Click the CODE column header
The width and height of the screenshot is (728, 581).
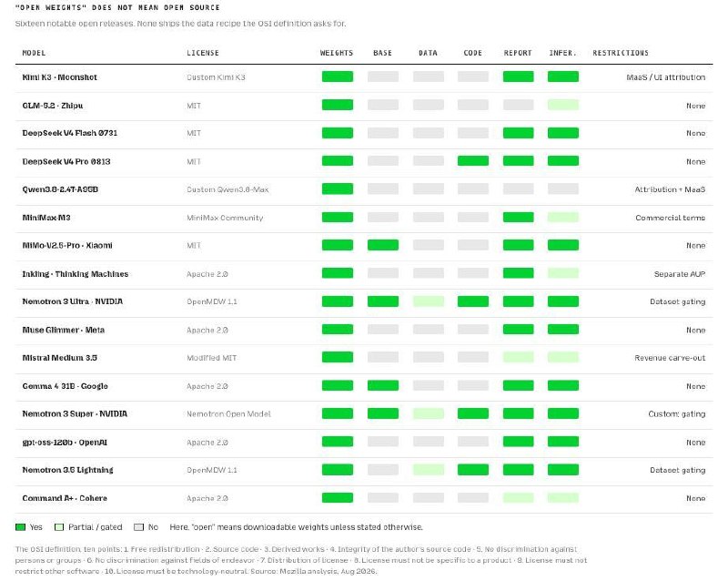click(x=472, y=53)
